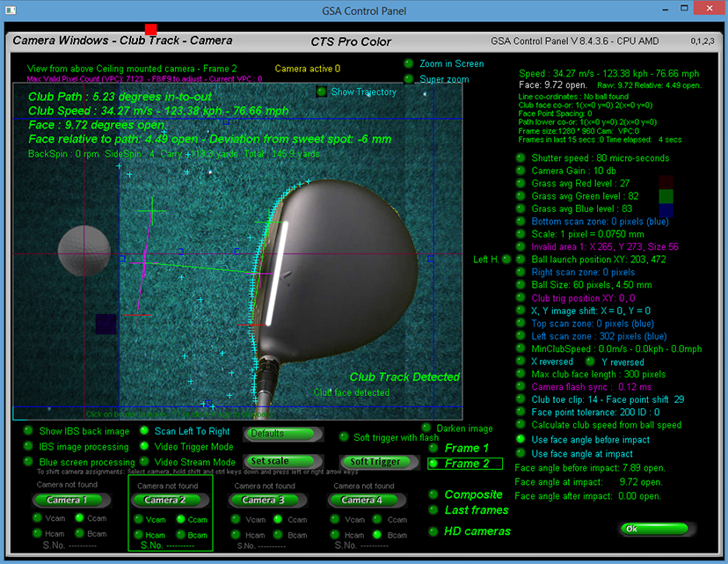Enable Use face angle at impact
Viewport: 728px width, 564px height.
521,453
